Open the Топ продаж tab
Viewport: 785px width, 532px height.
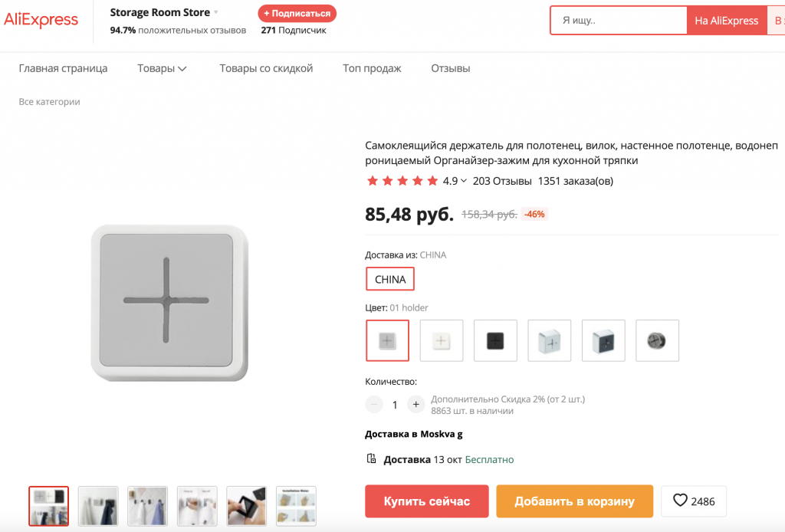click(372, 68)
